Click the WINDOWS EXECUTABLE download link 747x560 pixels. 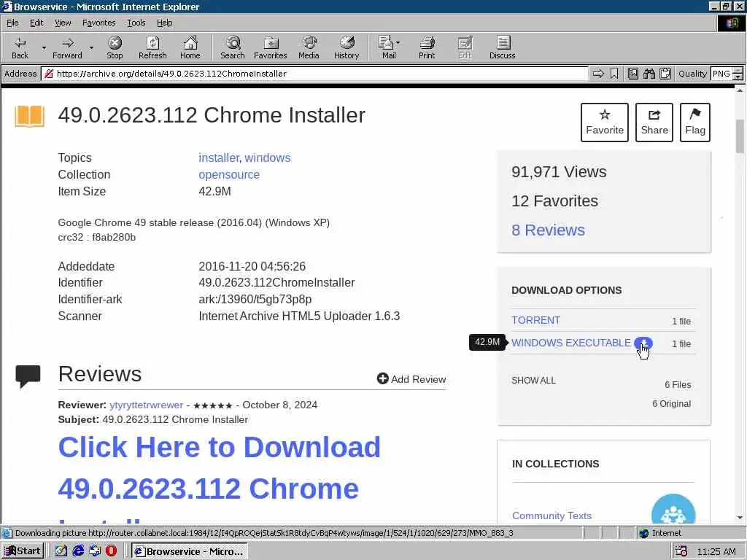(x=570, y=343)
